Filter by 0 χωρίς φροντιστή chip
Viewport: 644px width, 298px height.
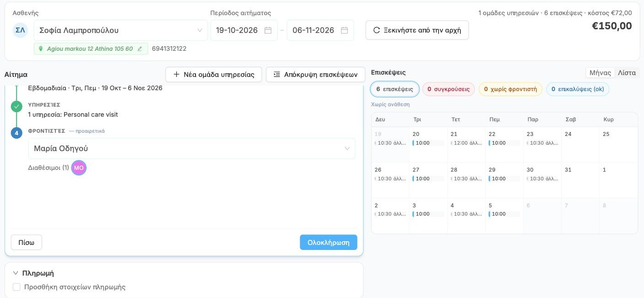(510, 89)
